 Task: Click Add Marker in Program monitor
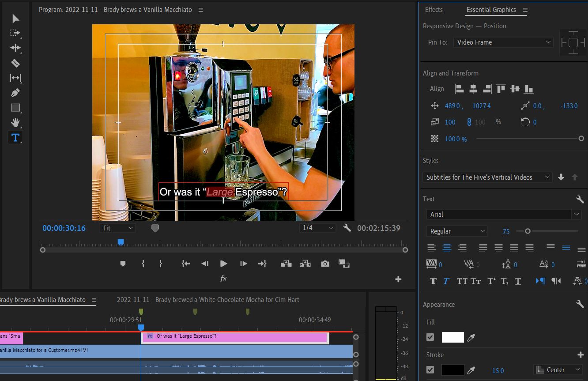123,264
